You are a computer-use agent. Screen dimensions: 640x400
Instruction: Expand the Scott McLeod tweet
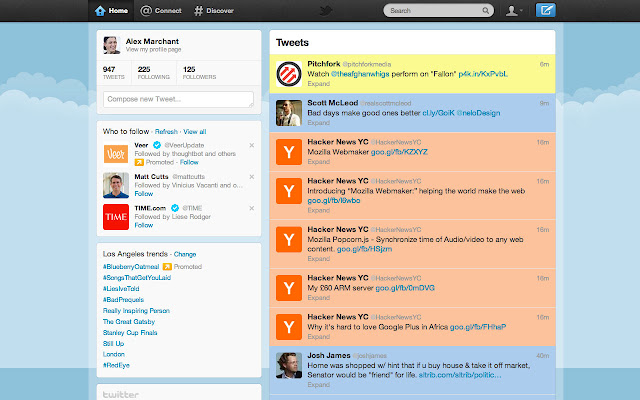pyautogui.click(x=317, y=122)
